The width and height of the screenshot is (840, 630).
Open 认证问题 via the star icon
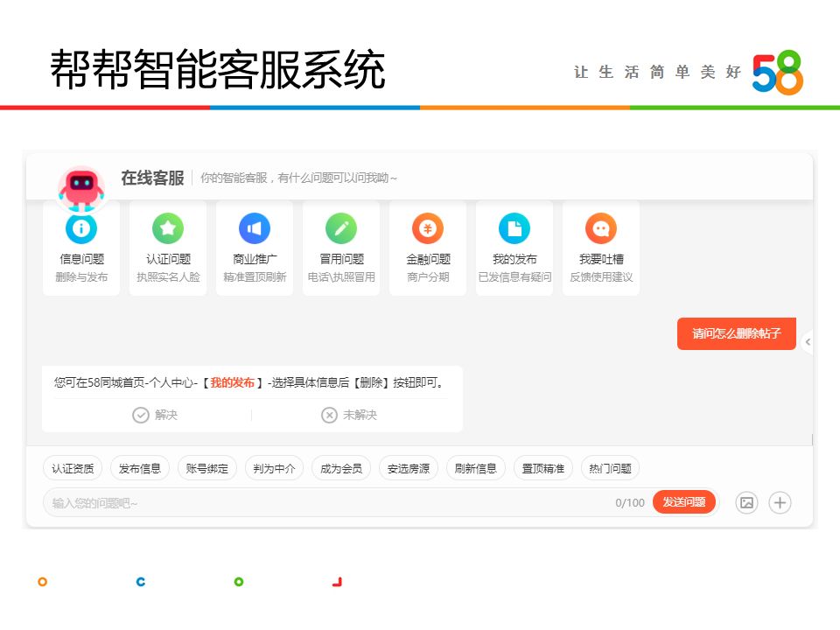click(168, 229)
